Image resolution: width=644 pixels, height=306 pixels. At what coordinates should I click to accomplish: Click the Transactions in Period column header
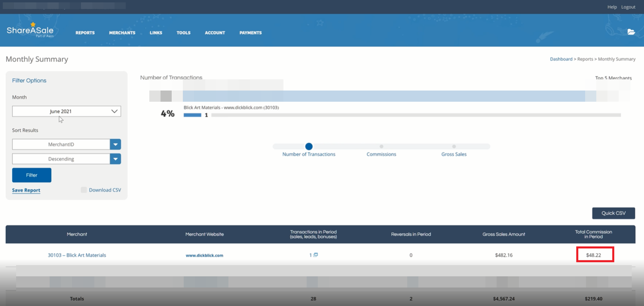tap(313, 234)
